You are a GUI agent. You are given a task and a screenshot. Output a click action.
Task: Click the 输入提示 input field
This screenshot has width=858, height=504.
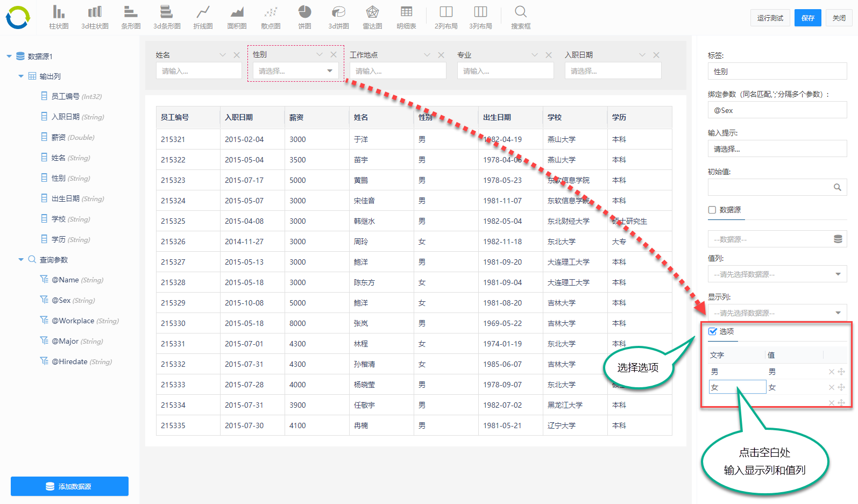[x=777, y=149]
